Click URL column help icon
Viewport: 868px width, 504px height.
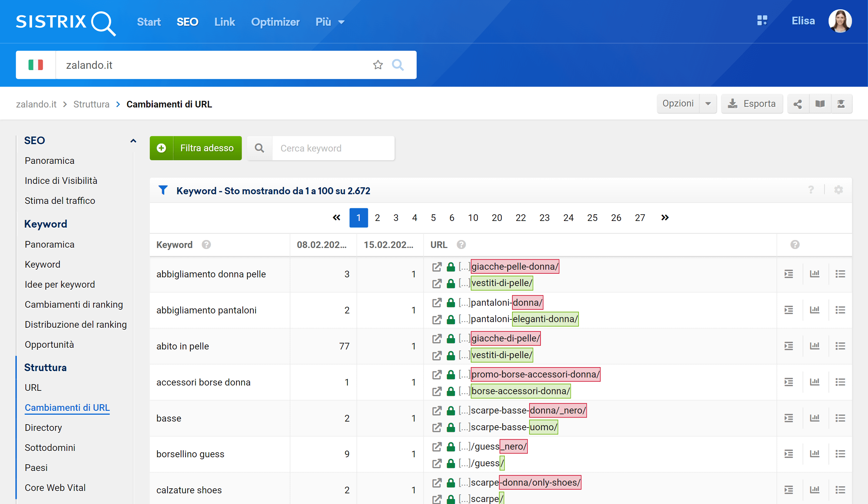pos(461,244)
